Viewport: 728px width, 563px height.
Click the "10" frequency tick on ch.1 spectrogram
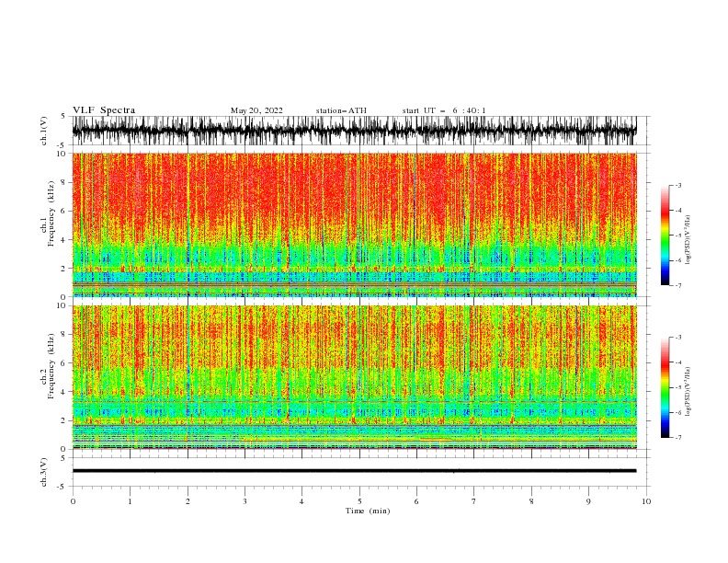tap(63, 154)
